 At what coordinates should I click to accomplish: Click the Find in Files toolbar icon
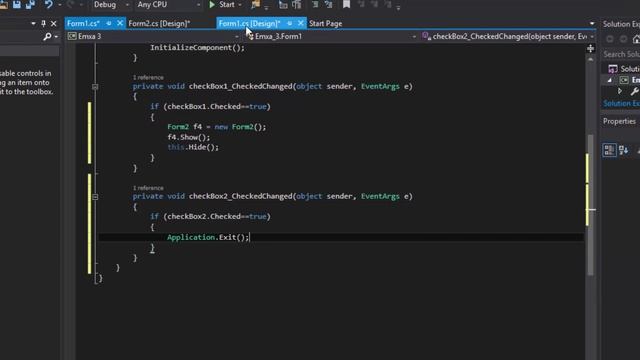tap(256, 5)
